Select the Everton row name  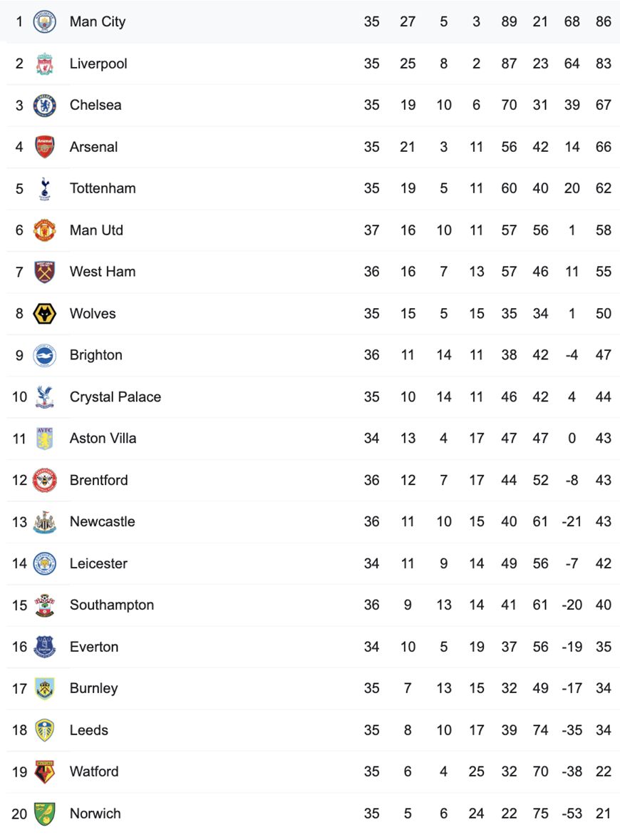pyautogui.click(x=94, y=647)
